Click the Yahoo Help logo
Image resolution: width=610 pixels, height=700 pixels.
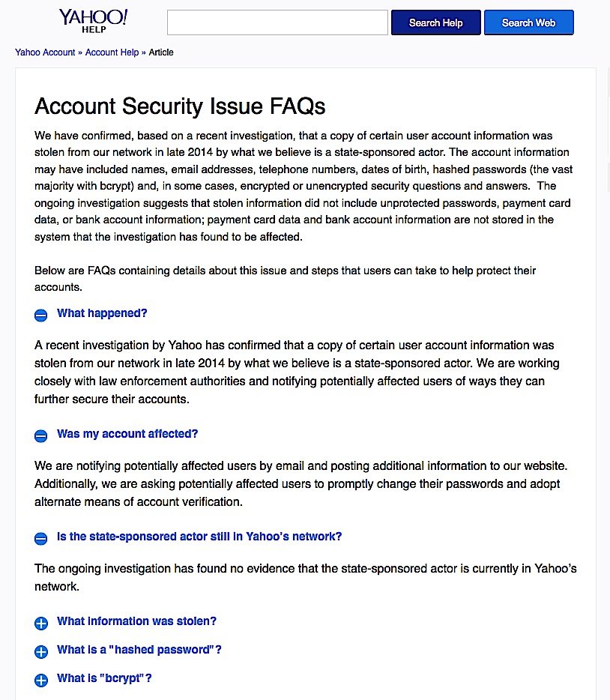coord(94,21)
